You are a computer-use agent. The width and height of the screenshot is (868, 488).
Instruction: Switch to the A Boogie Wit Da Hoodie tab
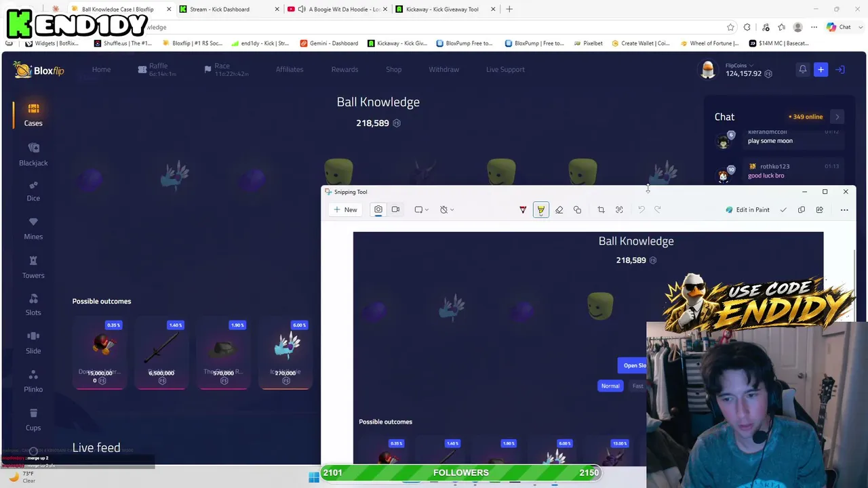click(337, 9)
